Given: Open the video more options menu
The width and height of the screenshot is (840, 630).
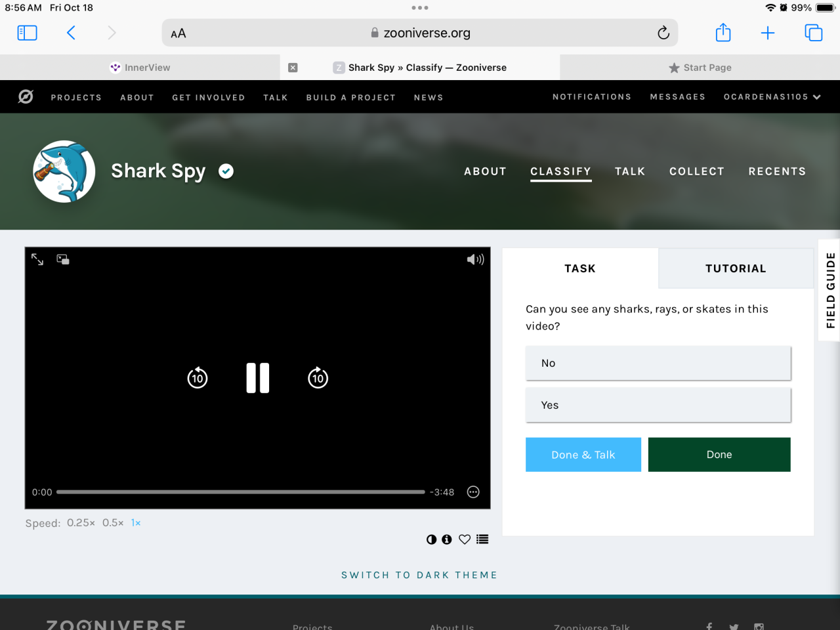Looking at the screenshot, I should (473, 492).
